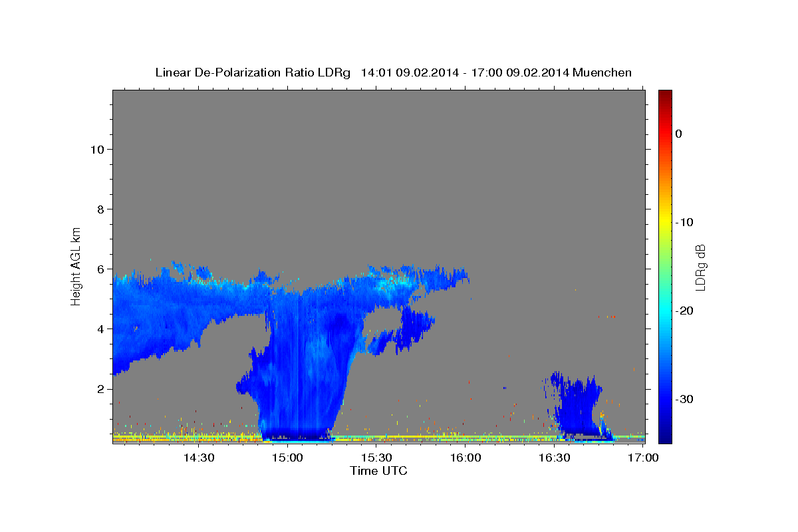Image resolution: width=798 pixels, height=532 pixels.
Task: Click the 17:00 time tick label
Action: (x=643, y=458)
